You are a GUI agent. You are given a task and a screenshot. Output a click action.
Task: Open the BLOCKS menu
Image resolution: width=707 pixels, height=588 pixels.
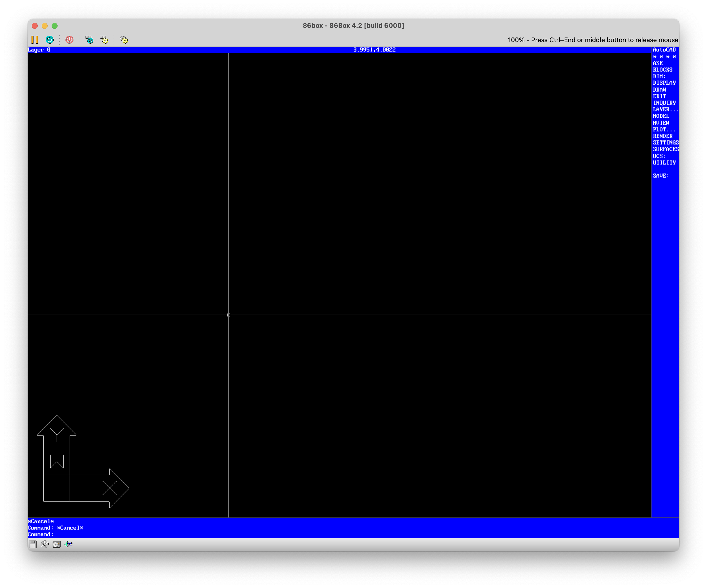[x=663, y=70]
